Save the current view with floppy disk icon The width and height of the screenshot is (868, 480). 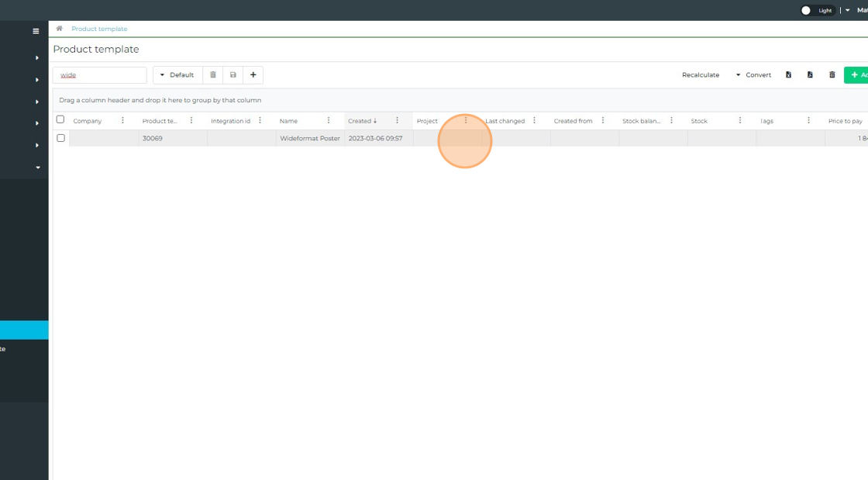point(233,75)
